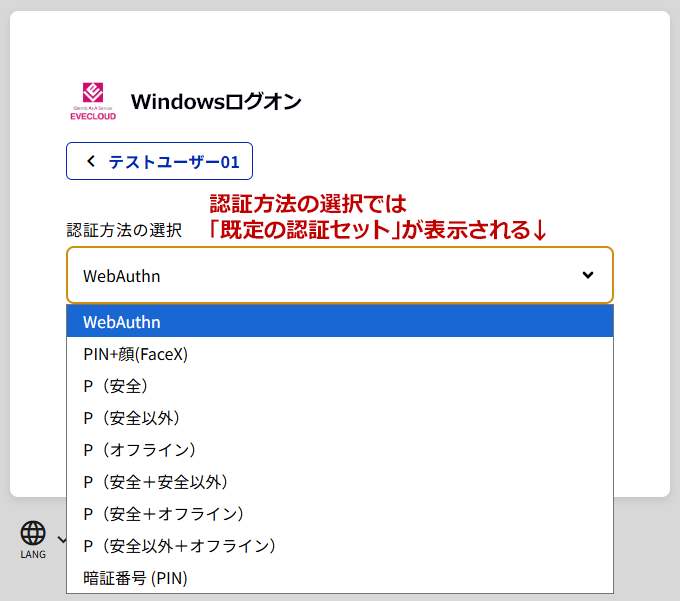The width and height of the screenshot is (680, 601).
Task: Select 暗証番号 (PIN) from the list
Action: click(x=136, y=578)
